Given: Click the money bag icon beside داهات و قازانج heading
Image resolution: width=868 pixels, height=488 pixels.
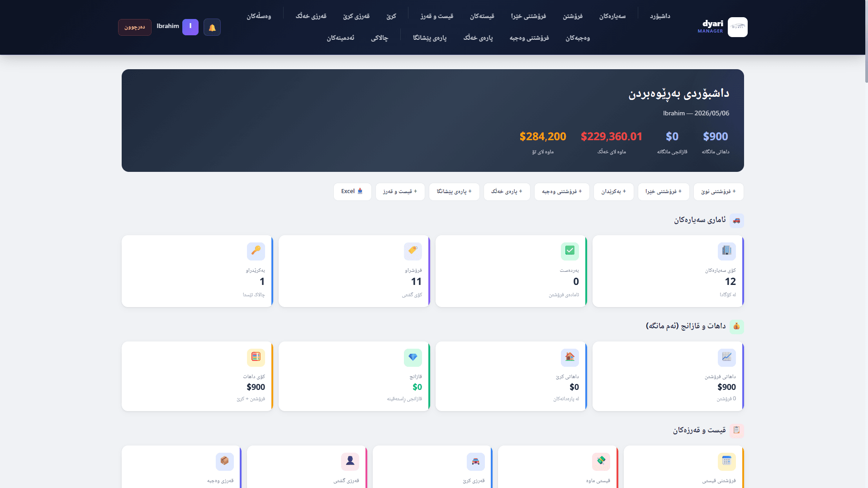Looking at the screenshot, I should point(737,327).
